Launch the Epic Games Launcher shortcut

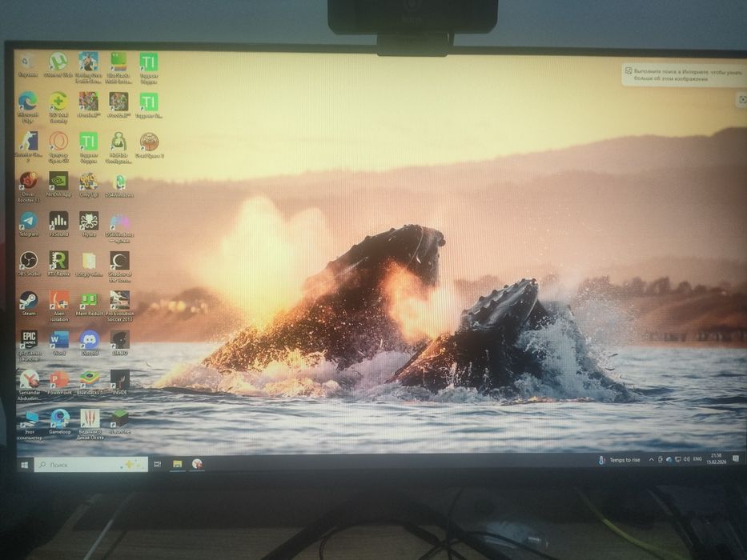pyautogui.click(x=29, y=346)
